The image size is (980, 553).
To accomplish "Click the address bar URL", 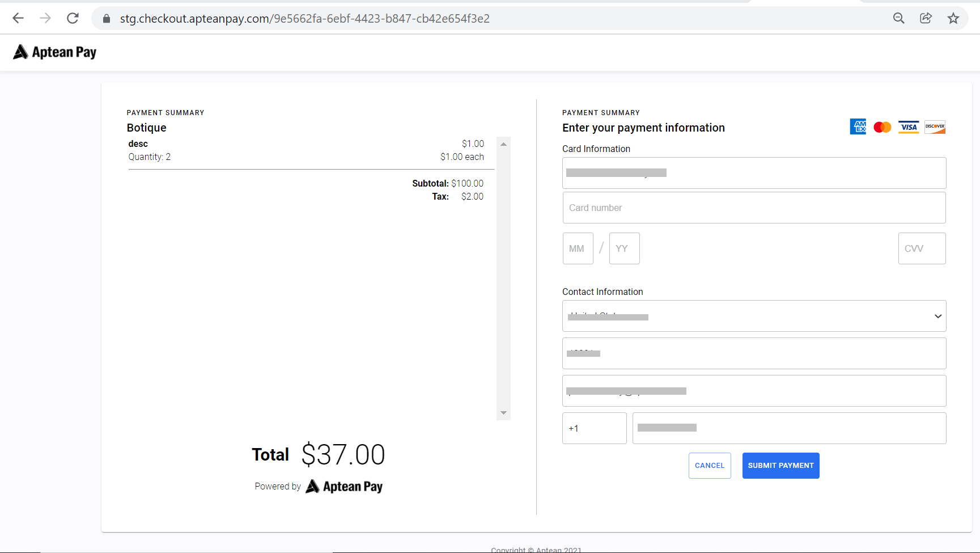I will pyautogui.click(x=305, y=19).
